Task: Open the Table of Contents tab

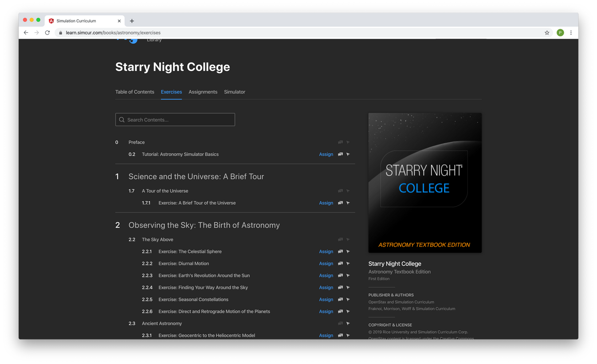Action: click(134, 92)
